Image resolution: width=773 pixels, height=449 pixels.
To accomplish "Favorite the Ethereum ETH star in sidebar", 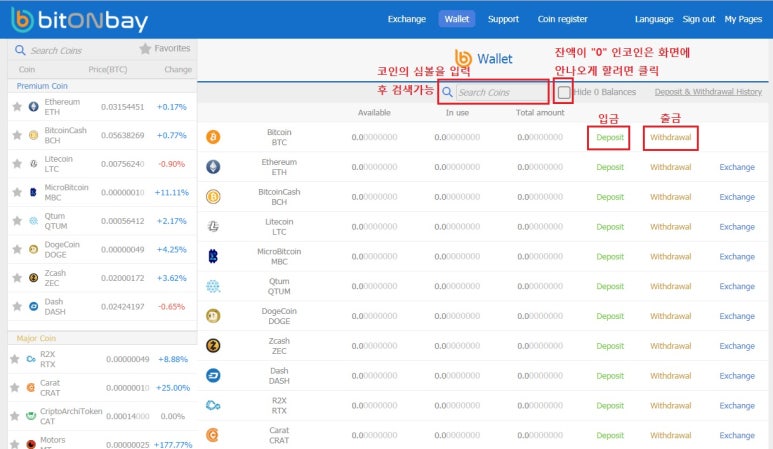I will pos(17,106).
